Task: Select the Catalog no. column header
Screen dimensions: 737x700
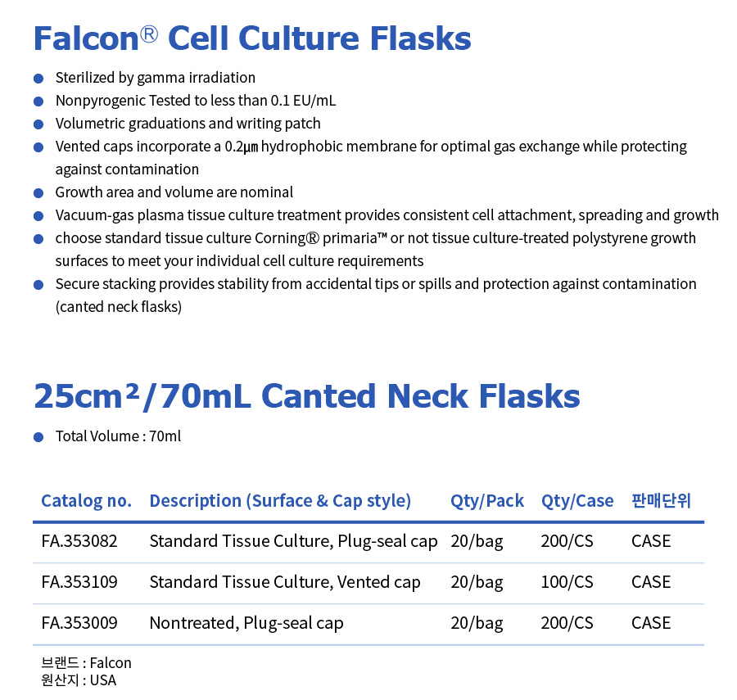Action: tap(87, 501)
